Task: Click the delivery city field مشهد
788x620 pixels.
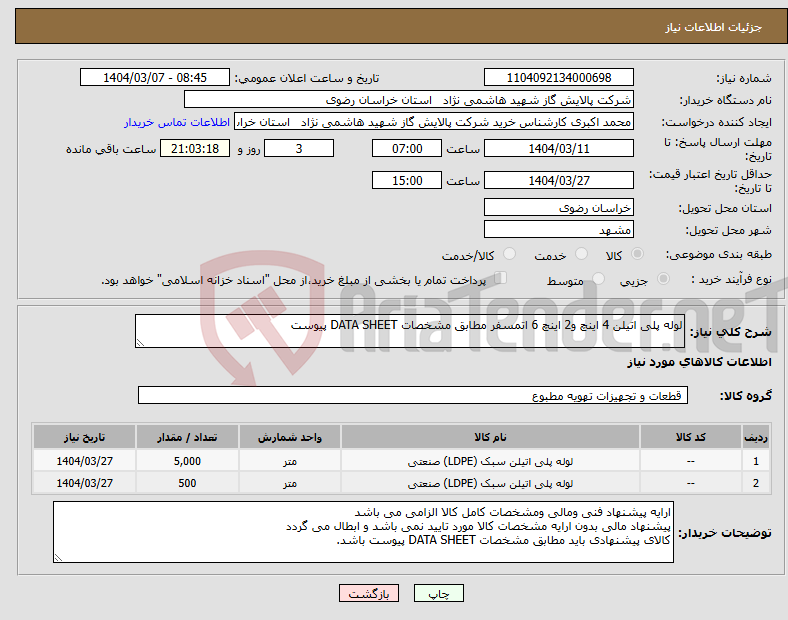Action: [558, 230]
